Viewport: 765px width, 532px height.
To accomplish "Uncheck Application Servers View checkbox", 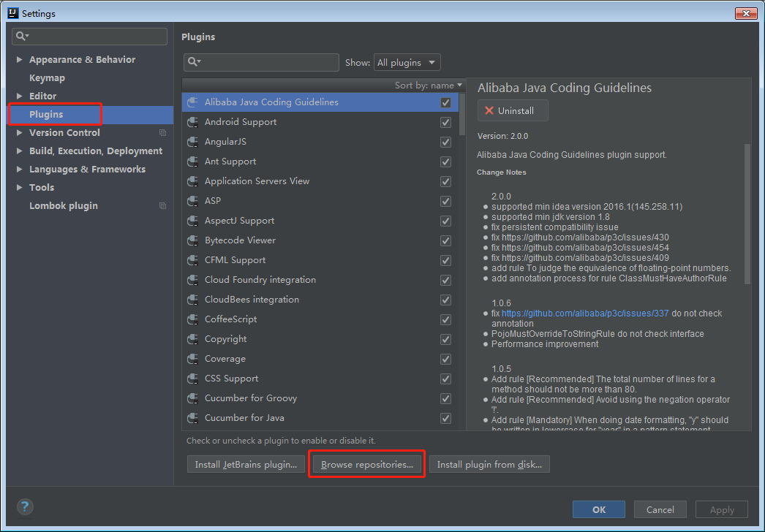I will tap(445, 181).
